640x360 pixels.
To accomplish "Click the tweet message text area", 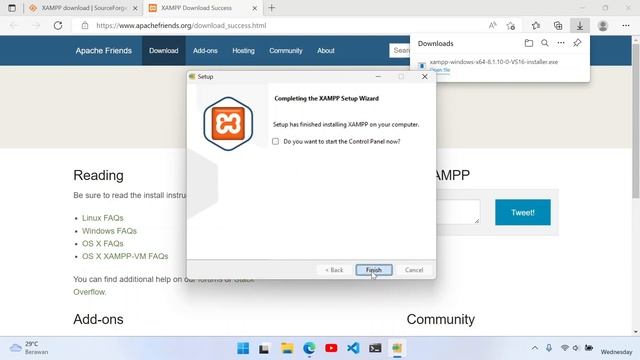I will 458,212.
